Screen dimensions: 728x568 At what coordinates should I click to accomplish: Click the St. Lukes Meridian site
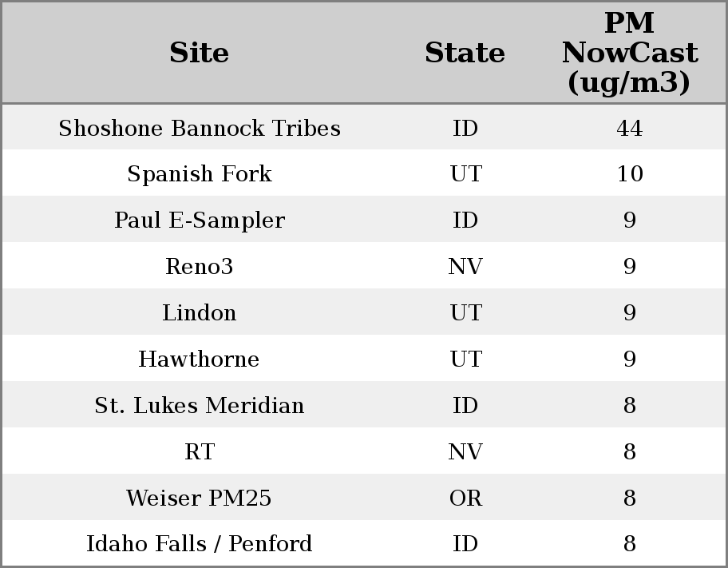[199, 406]
